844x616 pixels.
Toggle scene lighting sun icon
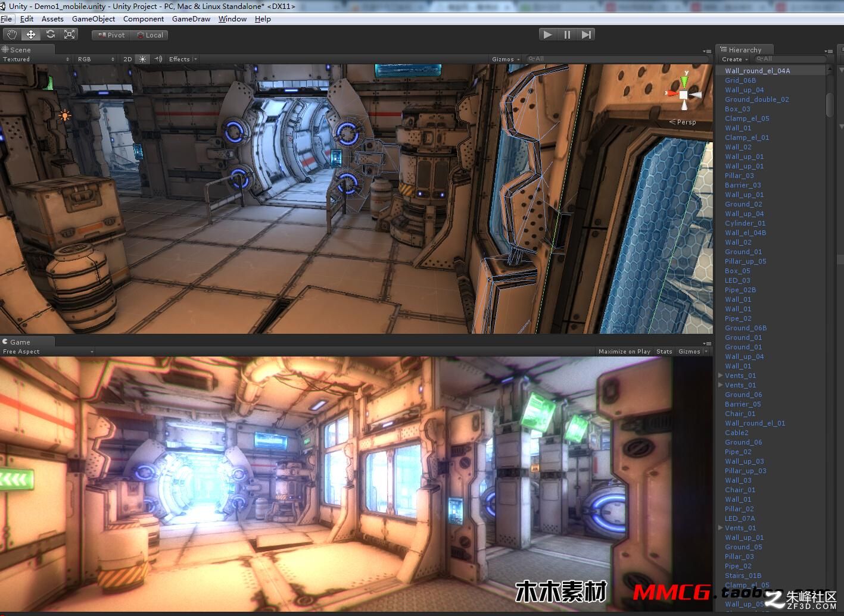click(x=142, y=59)
